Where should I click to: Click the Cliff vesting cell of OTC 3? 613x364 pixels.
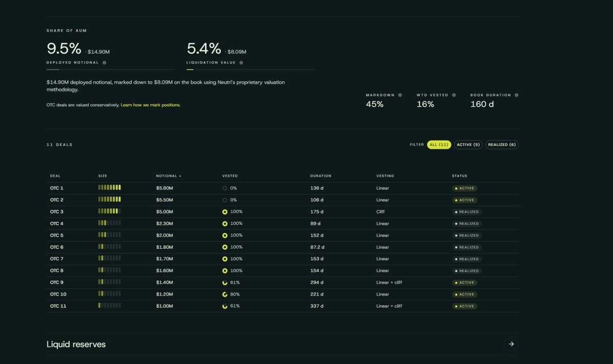(381, 212)
